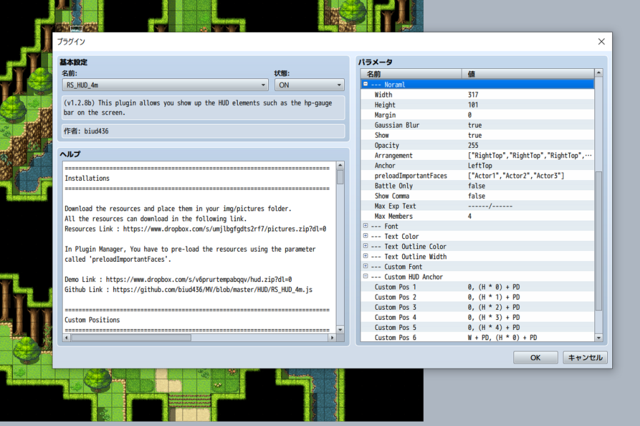Click the help text vertical scrollbar thumb
The width and height of the screenshot is (640, 426).
(x=340, y=177)
